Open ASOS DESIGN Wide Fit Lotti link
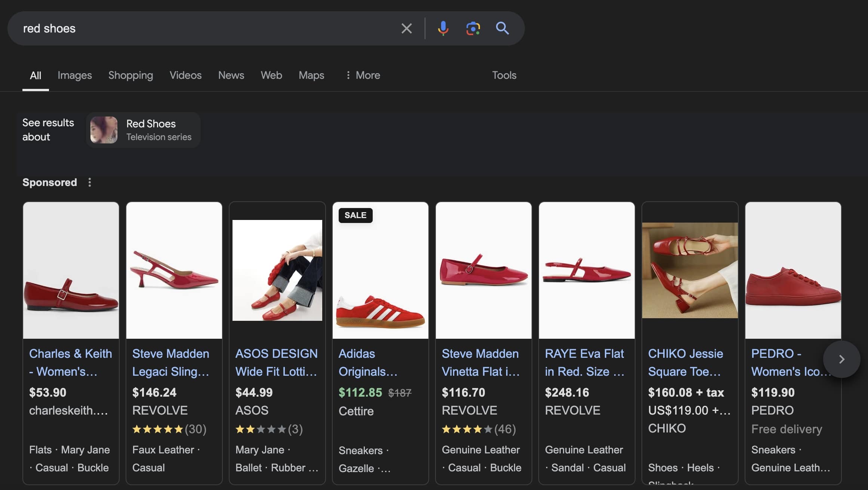Screen dimensions: 868x490 tap(276, 362)
